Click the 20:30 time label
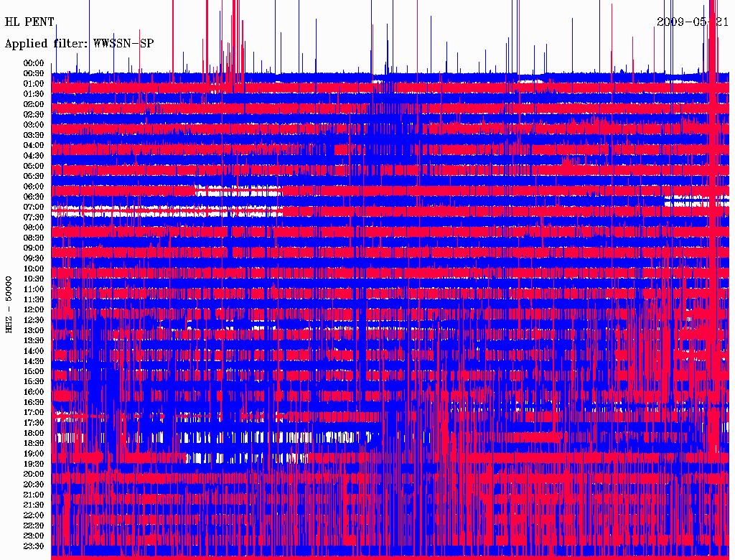Viewport: 735px width, 560px height. click(x=34, y=485)
